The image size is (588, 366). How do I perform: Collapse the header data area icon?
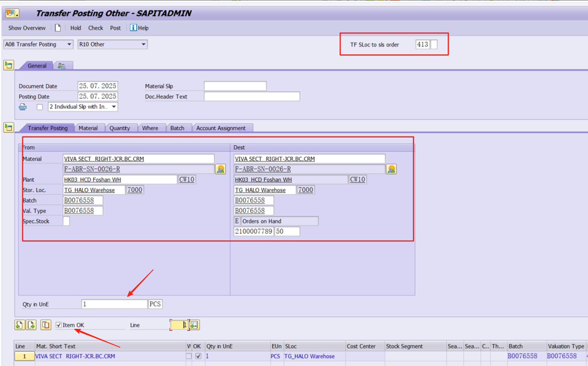tap(9, 65)
